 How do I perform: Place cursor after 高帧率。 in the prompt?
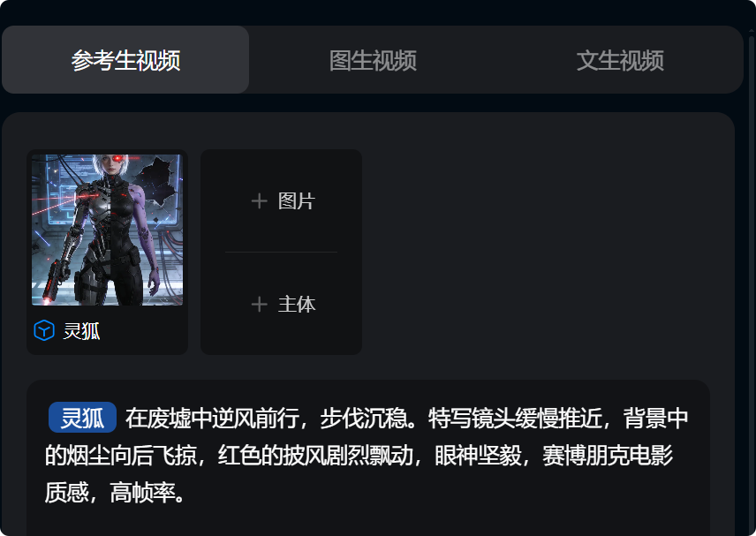coord(186,493)
